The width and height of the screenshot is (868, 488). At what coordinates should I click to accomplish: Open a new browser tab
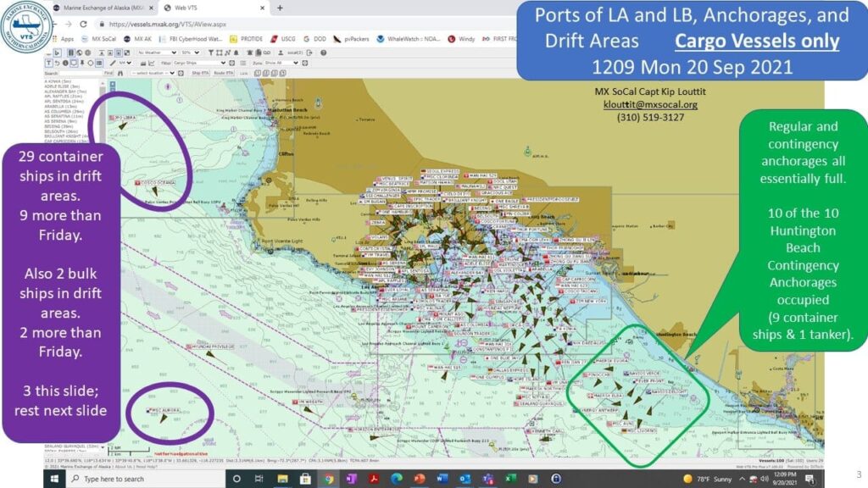pos(280,8)
